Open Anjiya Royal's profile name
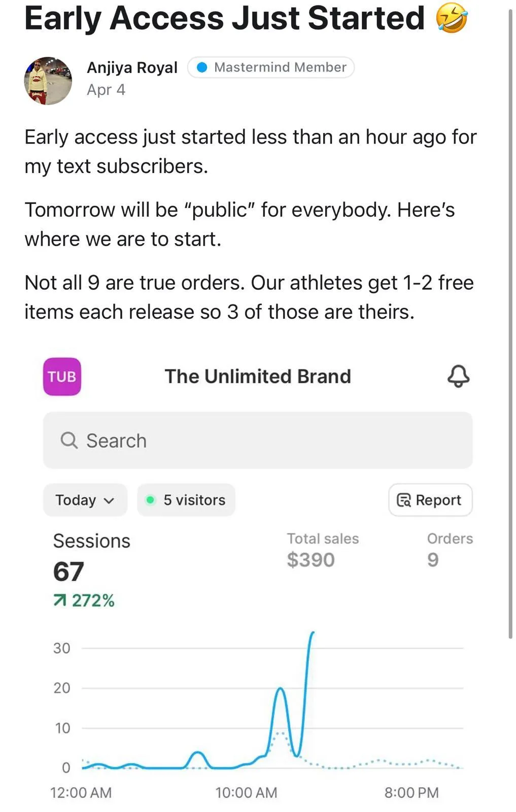 [132, 67]
